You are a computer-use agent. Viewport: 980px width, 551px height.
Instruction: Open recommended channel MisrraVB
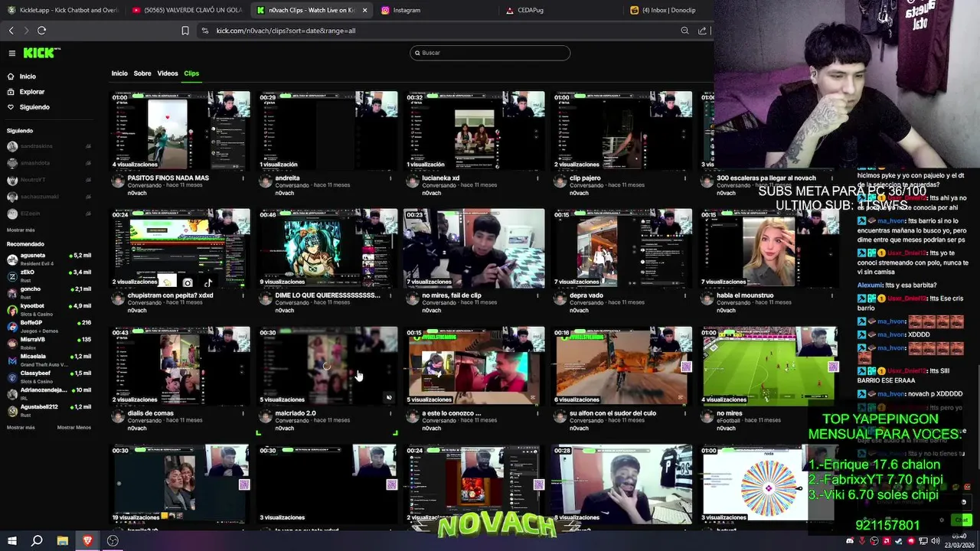pyautogui.click(x=49, y=343)
